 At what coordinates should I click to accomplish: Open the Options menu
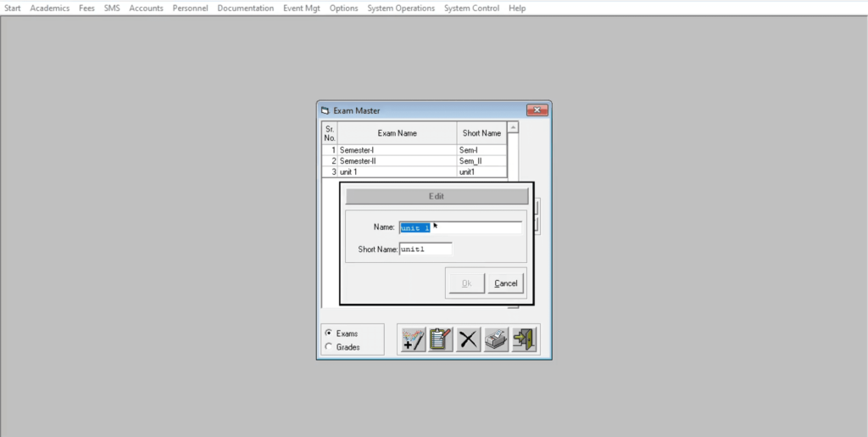point(344,8)
